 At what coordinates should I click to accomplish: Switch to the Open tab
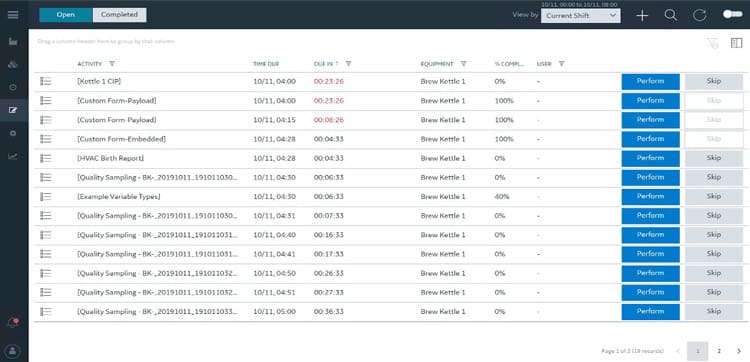(66, 15)
